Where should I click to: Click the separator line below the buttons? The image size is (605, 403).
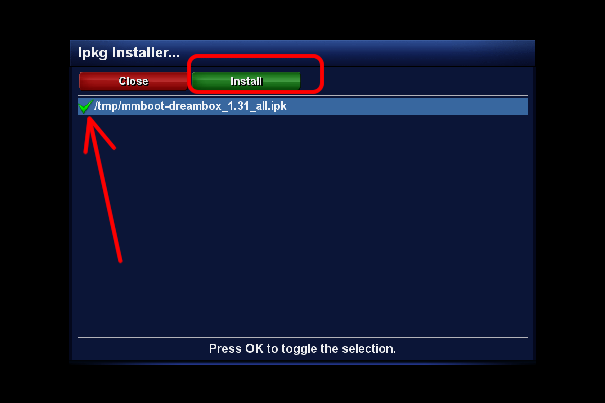303,95
